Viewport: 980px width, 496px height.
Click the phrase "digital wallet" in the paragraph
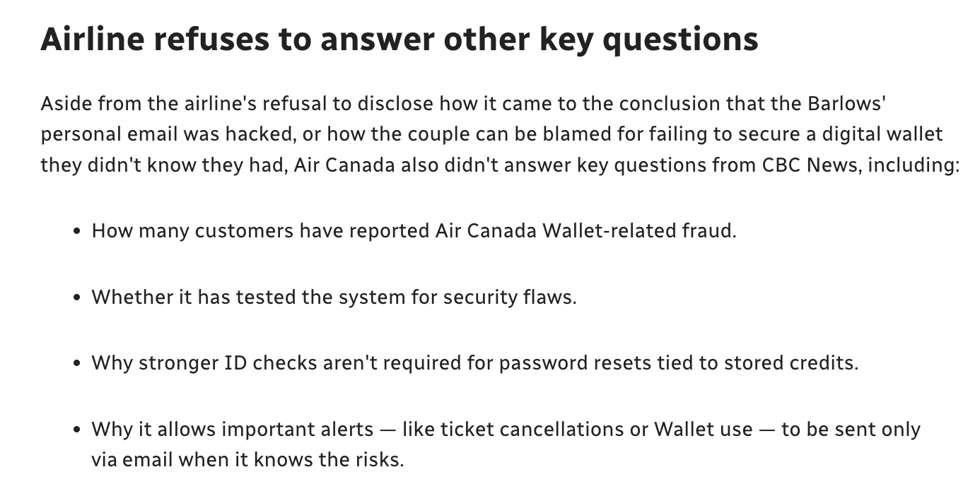pos(882,134)
